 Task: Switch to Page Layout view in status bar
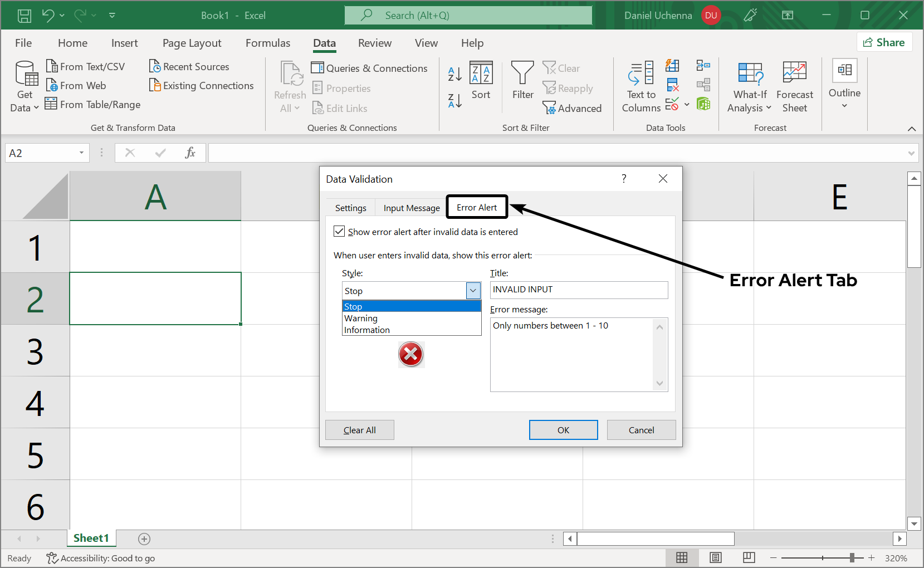[x=716, y=557]
